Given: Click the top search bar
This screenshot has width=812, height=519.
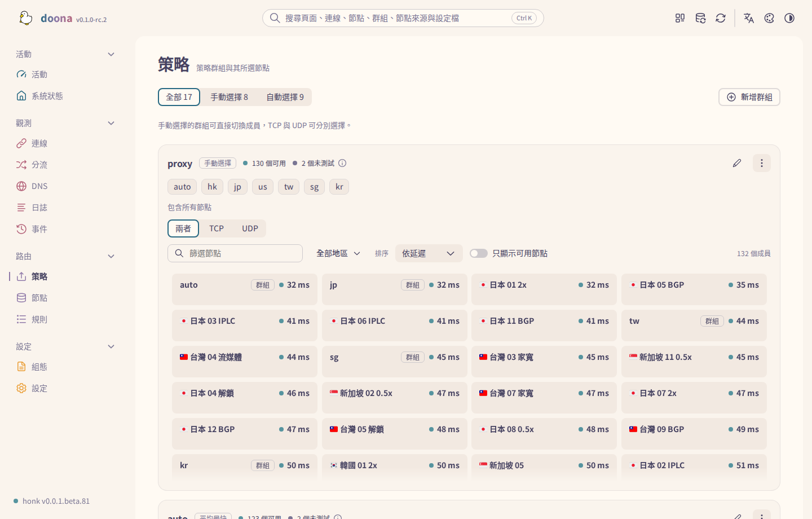Looking at the screenshot, I should (x=403, y=18).
